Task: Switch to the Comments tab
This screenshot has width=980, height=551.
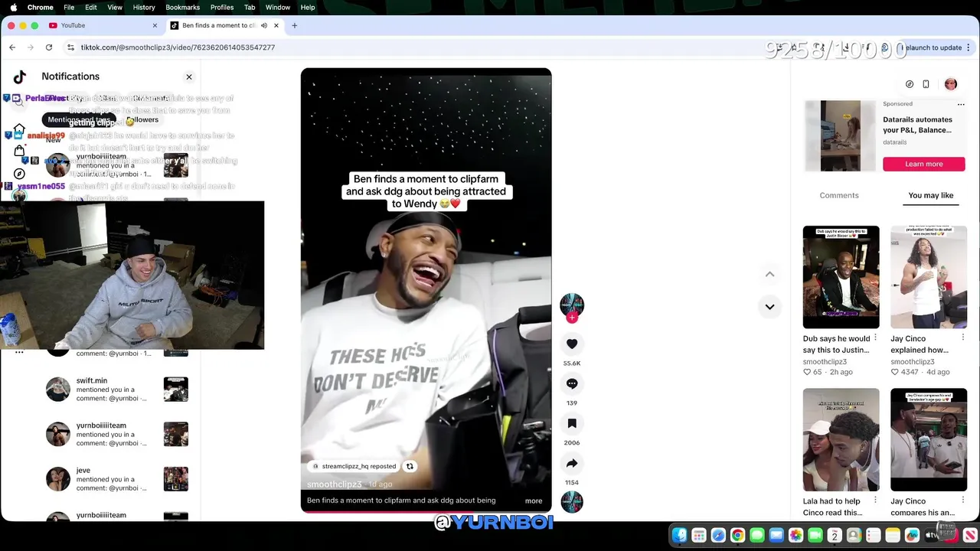Action: point(839,195)
